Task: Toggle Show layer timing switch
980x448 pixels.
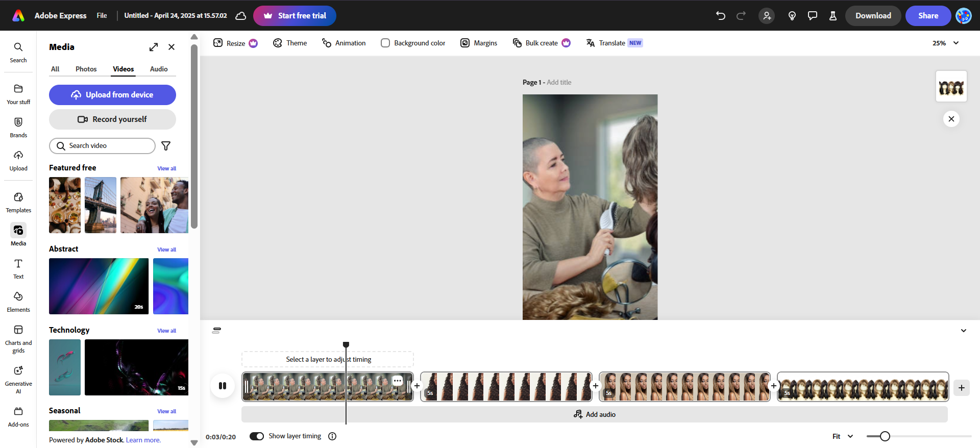Action: tap(257, 436)
